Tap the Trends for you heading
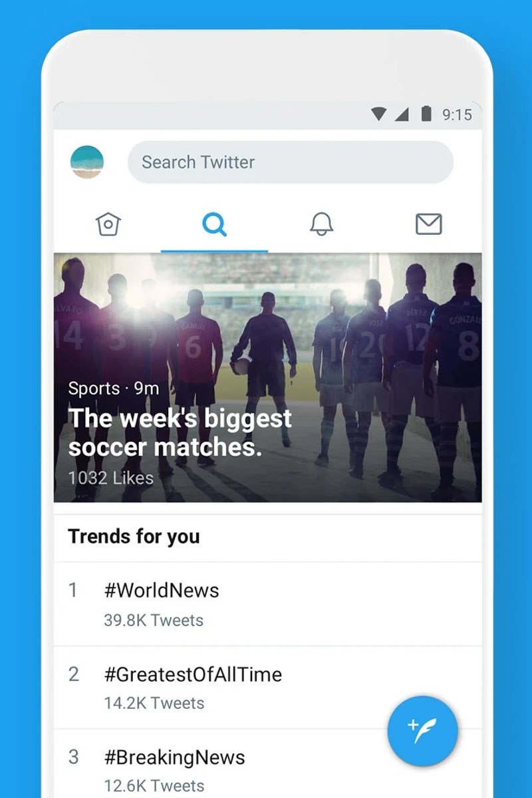 pos(133,537)
